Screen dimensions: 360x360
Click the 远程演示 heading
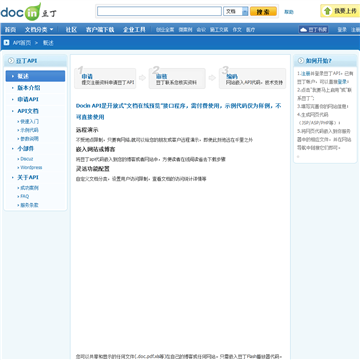pyautogui.click(x=87, y=130)
